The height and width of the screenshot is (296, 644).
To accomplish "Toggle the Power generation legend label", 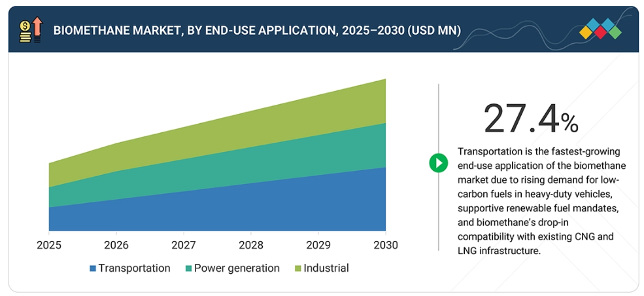I will [x=237, y=268].
